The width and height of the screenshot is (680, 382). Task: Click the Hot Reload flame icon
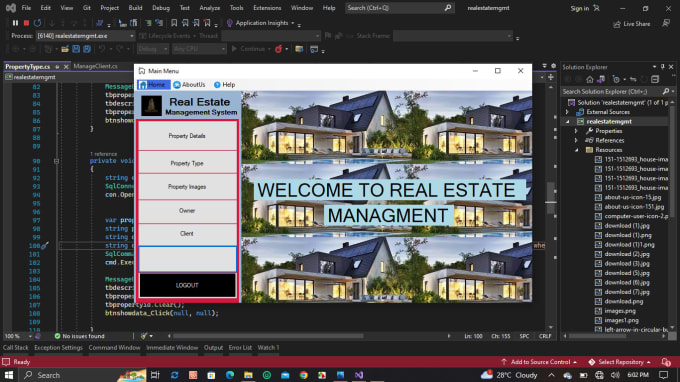click(278, 49)
